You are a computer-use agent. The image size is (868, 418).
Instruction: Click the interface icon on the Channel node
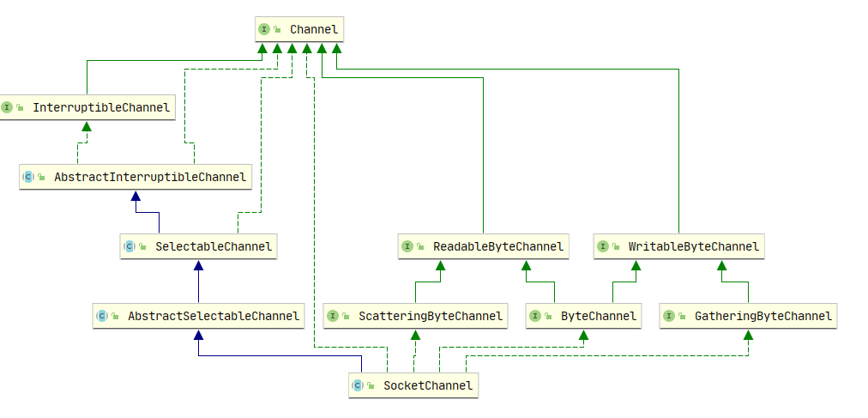tap(264, 30)
